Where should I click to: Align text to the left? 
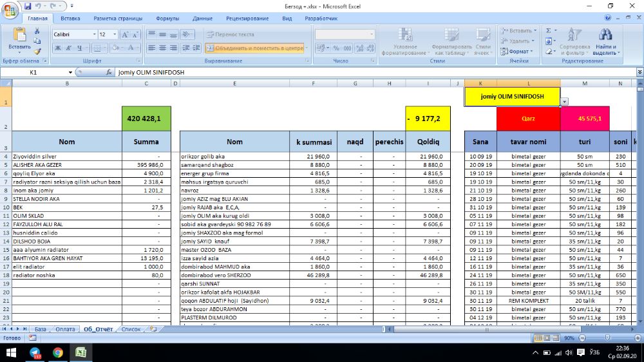(152, 48)
